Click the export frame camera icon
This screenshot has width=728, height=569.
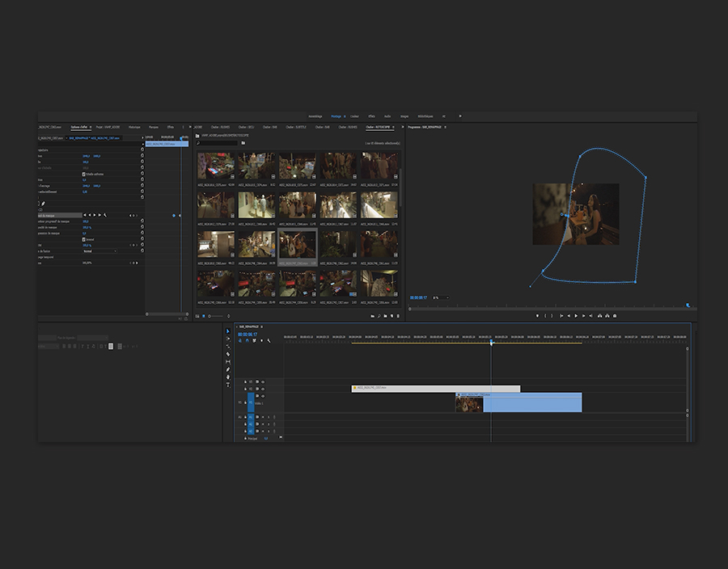(615, 315)
